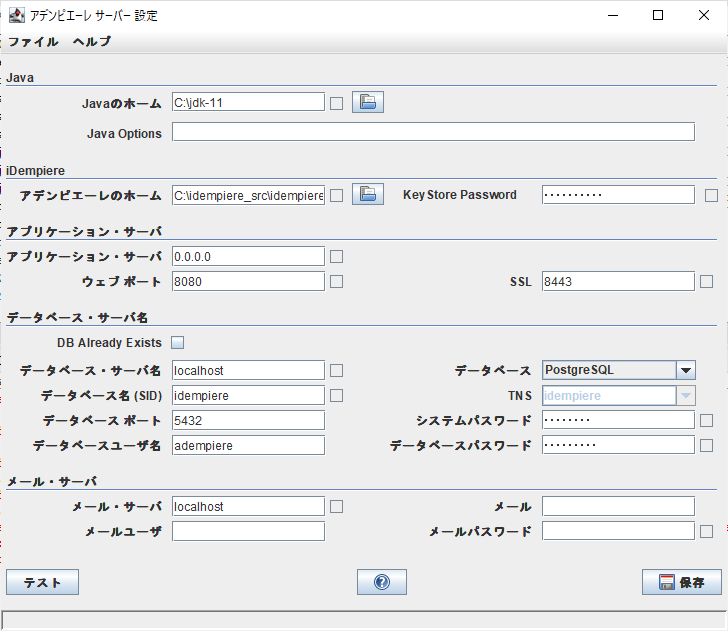Toggle checkbox beside Key Store Password
This screenshot has height=631, width=728.
point(711,195)
